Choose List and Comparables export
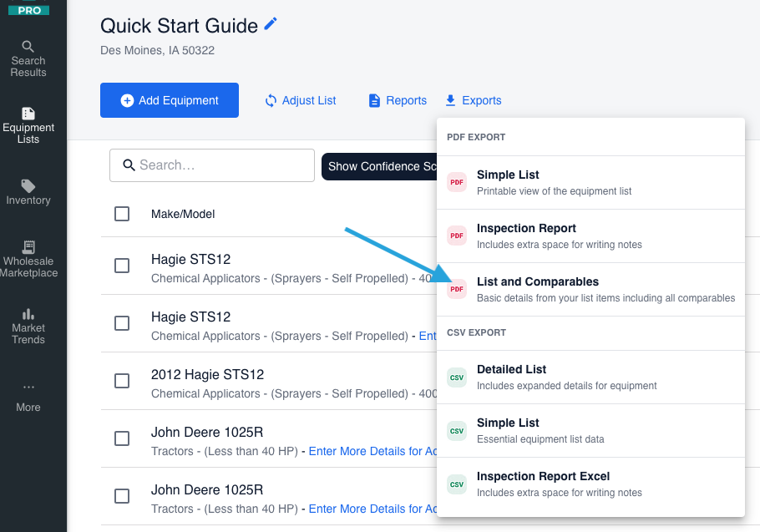The width and height of the screenshot is (760, 532). click(x=590, y=289)
